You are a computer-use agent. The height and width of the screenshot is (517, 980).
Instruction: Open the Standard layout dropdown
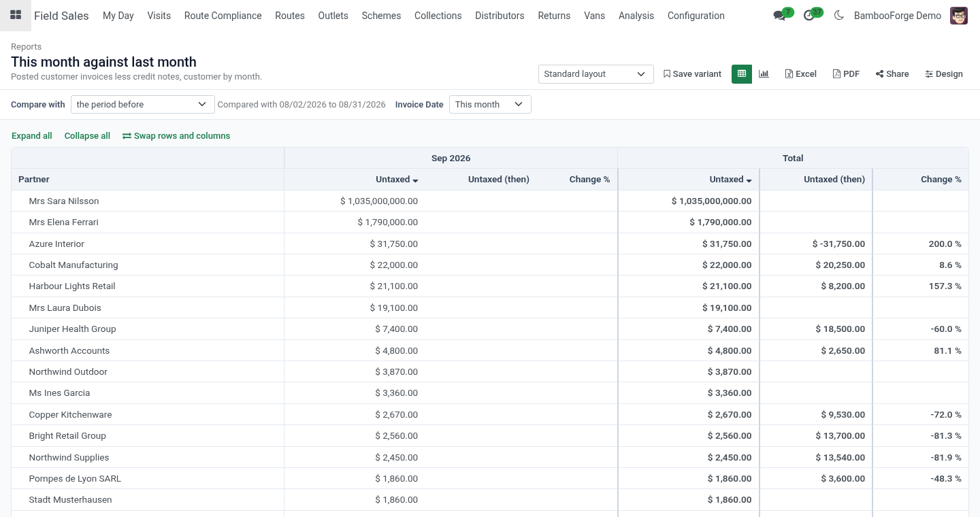(x=595, y=74)
